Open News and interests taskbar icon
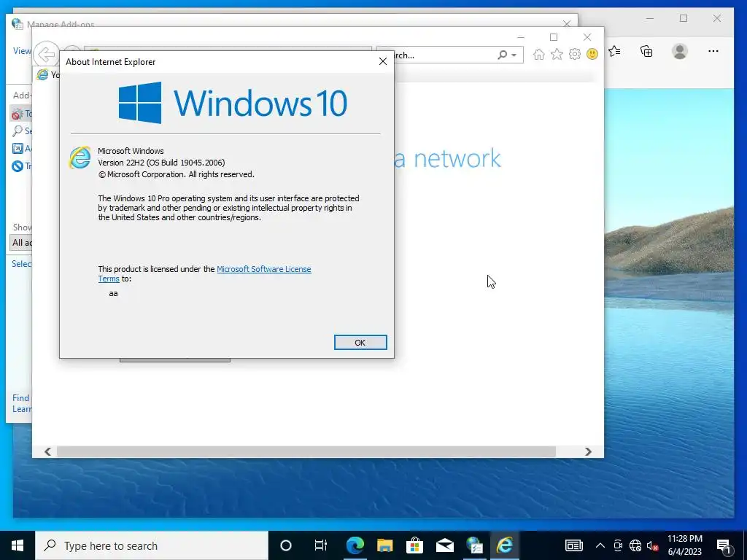The height and width of the screenshot is (560, 747). pos(574,545)
